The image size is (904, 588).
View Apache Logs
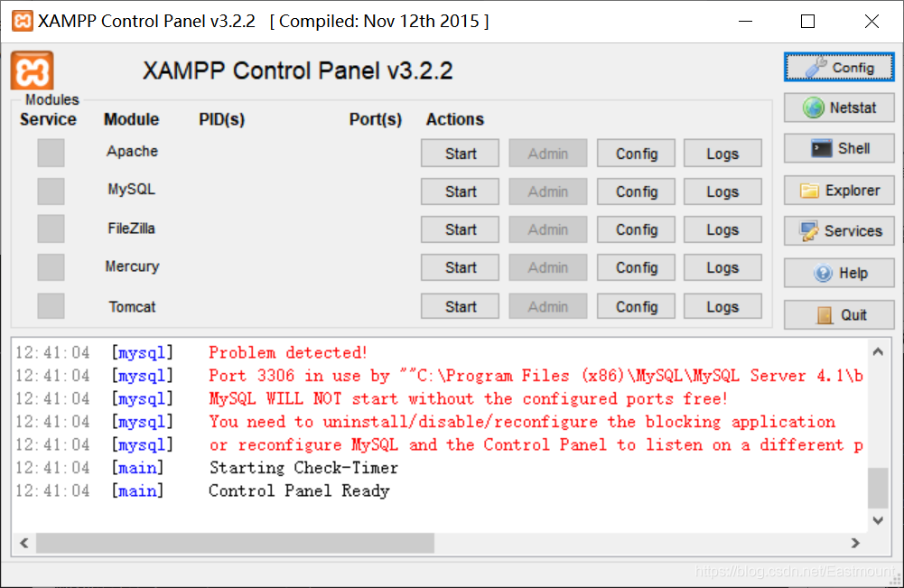pyautogui.click(x=722, y=154)
